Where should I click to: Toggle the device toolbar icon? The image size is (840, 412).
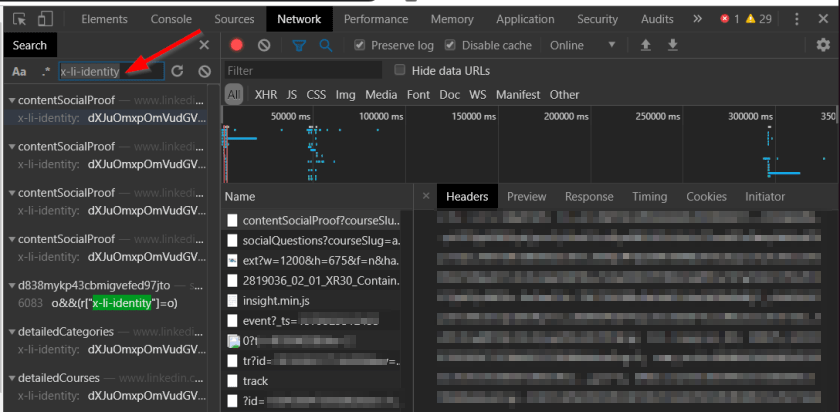point(46,19)
